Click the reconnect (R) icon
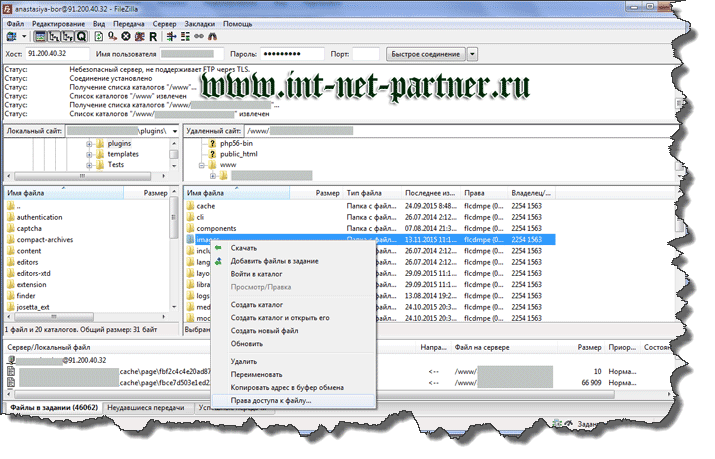Viewport: 715px width, 459px height. (153, 36)
